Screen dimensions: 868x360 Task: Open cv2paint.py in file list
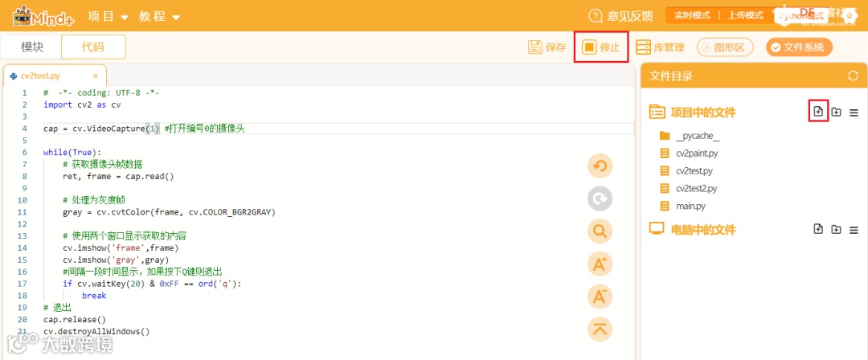(689, 153)
